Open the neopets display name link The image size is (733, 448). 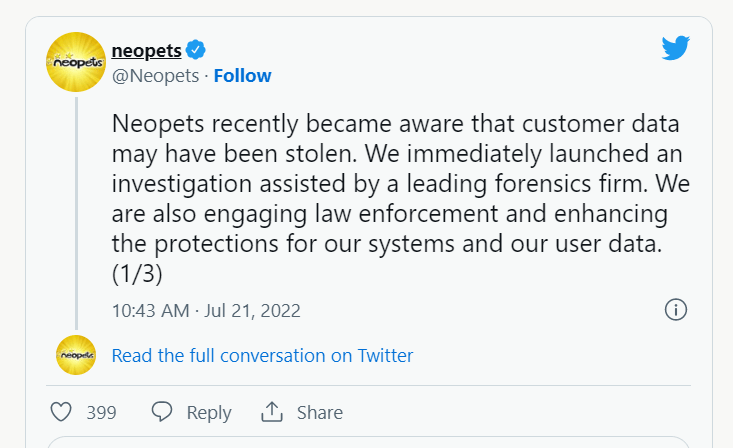pyautogui.click(x=146, y=51)
